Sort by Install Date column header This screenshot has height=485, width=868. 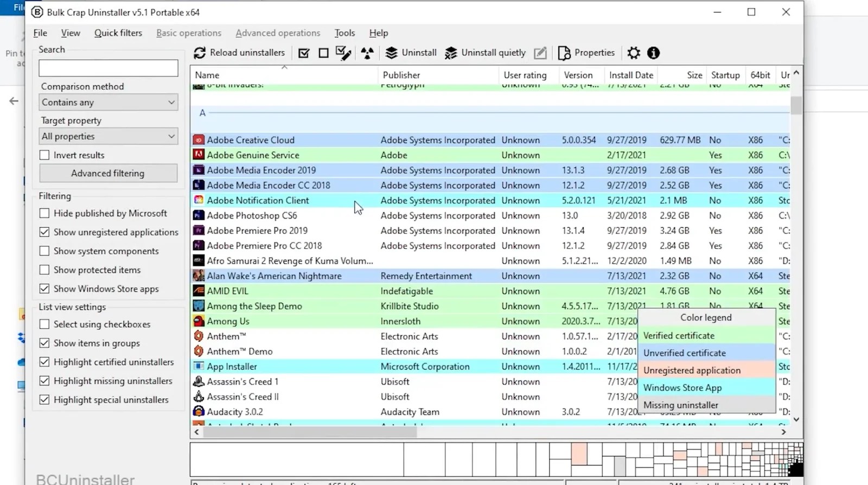click(x=631, y=75)
